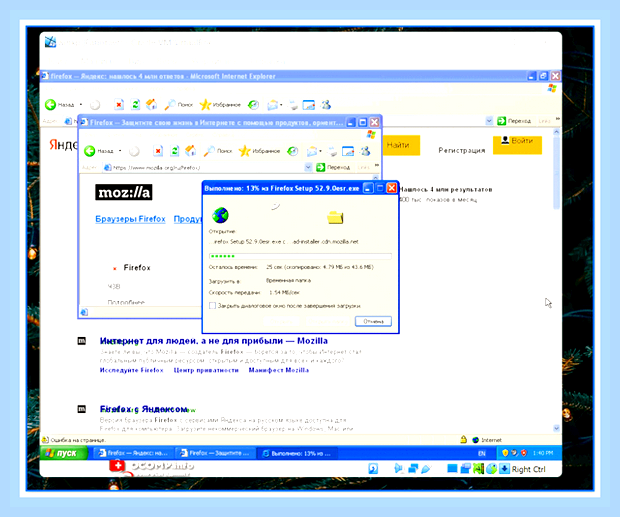Click EN language indicator in taskbar
Image resolution: width=620 pixels, height=517 pixels.
482,453
